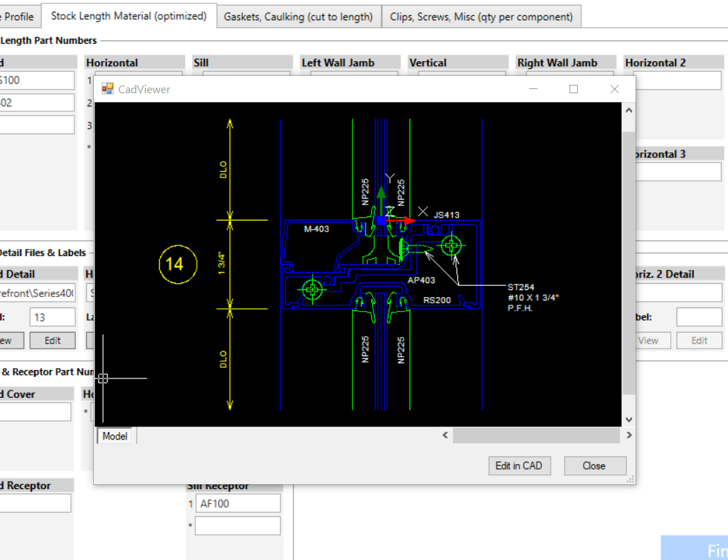Click the Horizontal 2 part number field

click(677, 80)
